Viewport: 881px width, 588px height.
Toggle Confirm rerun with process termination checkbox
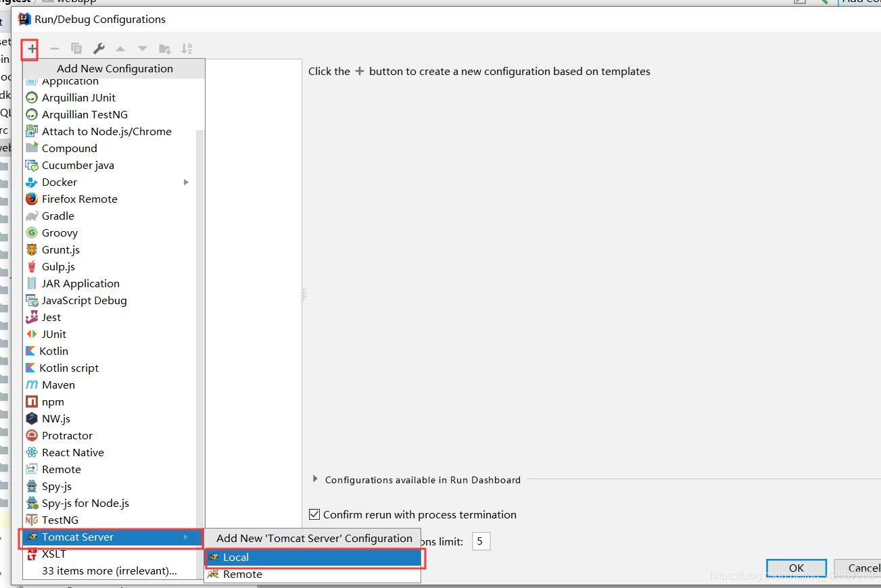click(x=314, y=514)
